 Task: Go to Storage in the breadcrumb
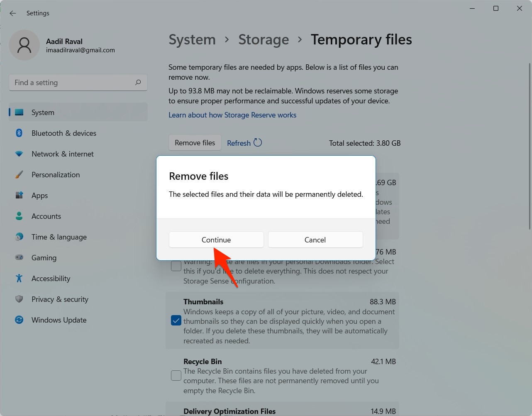(x=264, y=39)
